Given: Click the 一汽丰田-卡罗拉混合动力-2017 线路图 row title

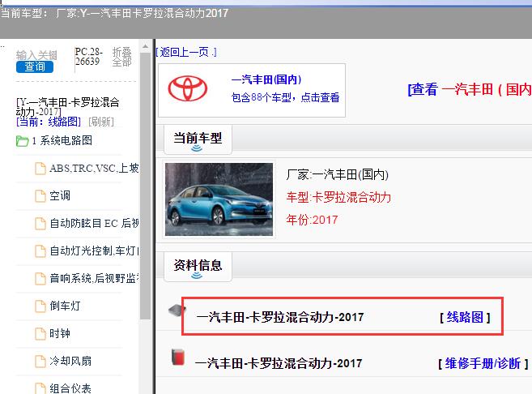Looking at the screenshot, I should pos(280,317).
